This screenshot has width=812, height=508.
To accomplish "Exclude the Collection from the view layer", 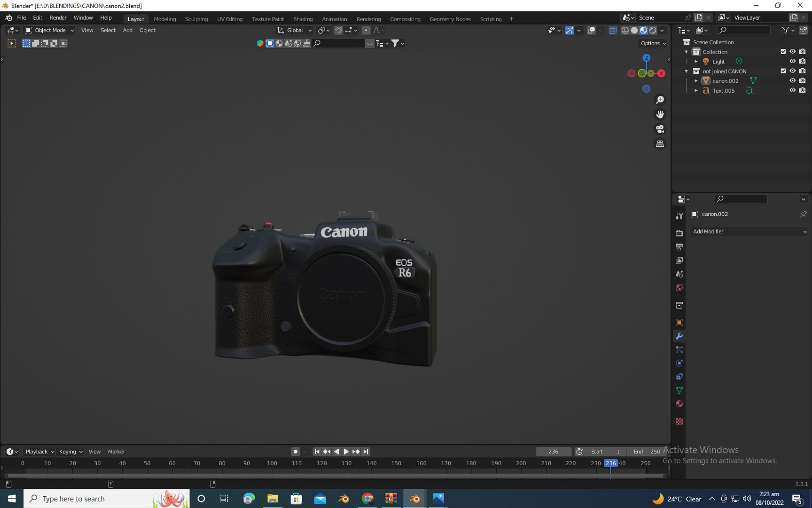I will point(783,52).
